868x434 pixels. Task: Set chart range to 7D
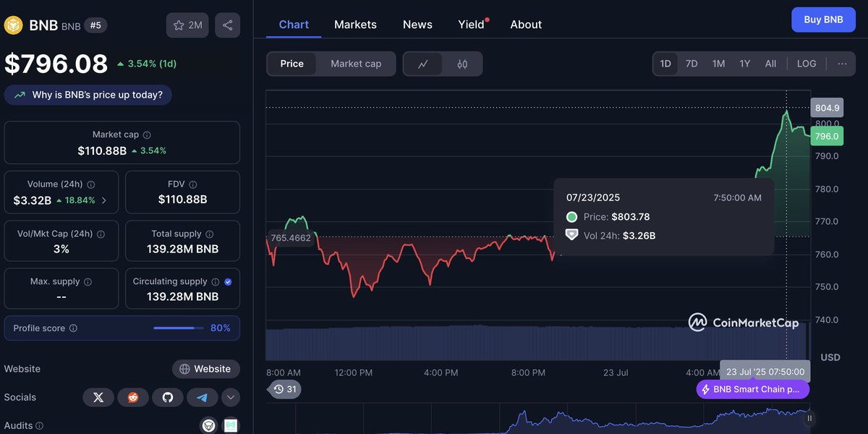[692, 64]
